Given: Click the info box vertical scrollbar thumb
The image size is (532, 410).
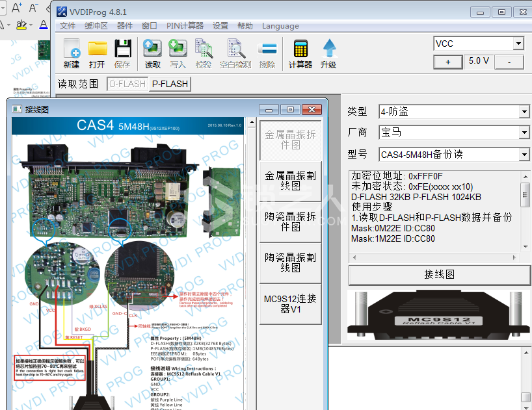Looking at the screenshot, I should click(525, 195).
